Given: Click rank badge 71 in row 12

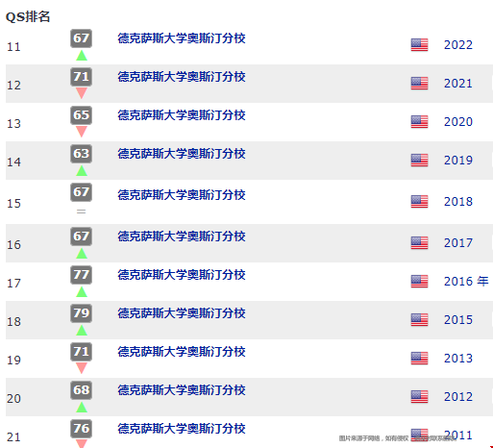Looking at the screenshot, I should (82, 77).
